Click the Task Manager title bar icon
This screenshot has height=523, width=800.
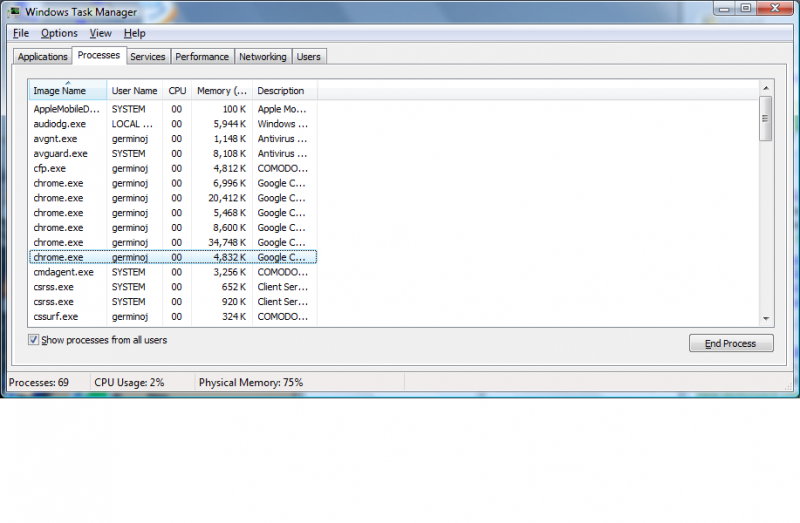(15, 11)
